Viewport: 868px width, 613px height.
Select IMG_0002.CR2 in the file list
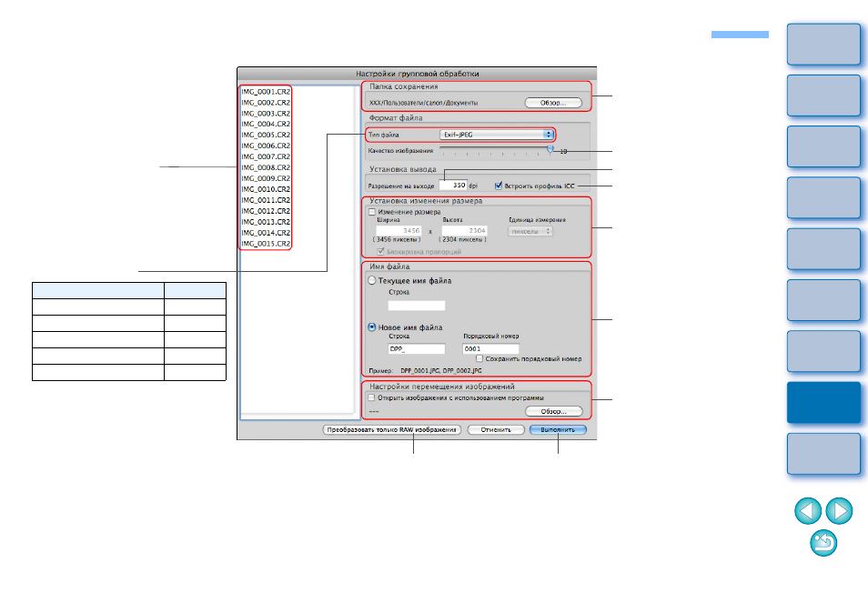266,103
